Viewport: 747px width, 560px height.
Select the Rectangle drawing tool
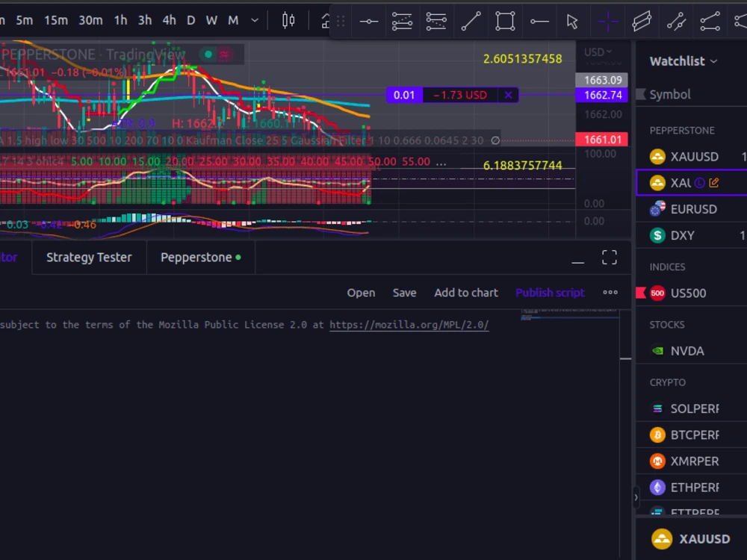[x=505, y=21]
